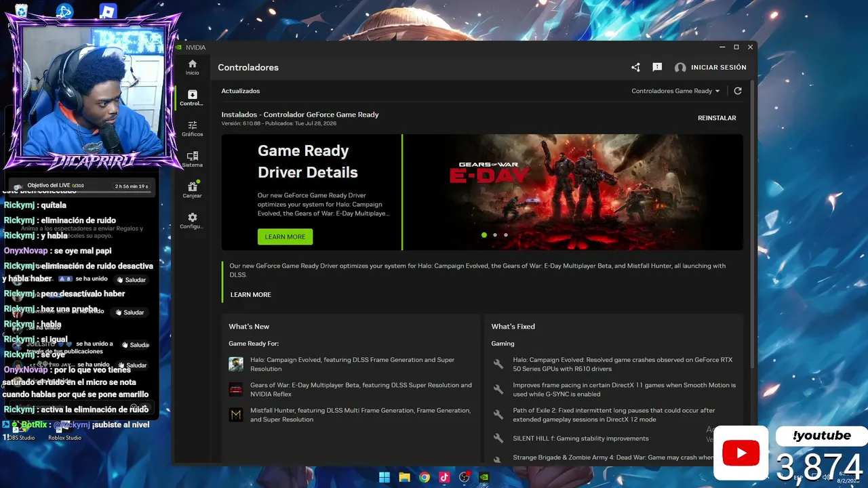This screenshot has height=488, width=868.
Task: Click the Gaming subheading under What's Fixed
Action: coord(503,344)
